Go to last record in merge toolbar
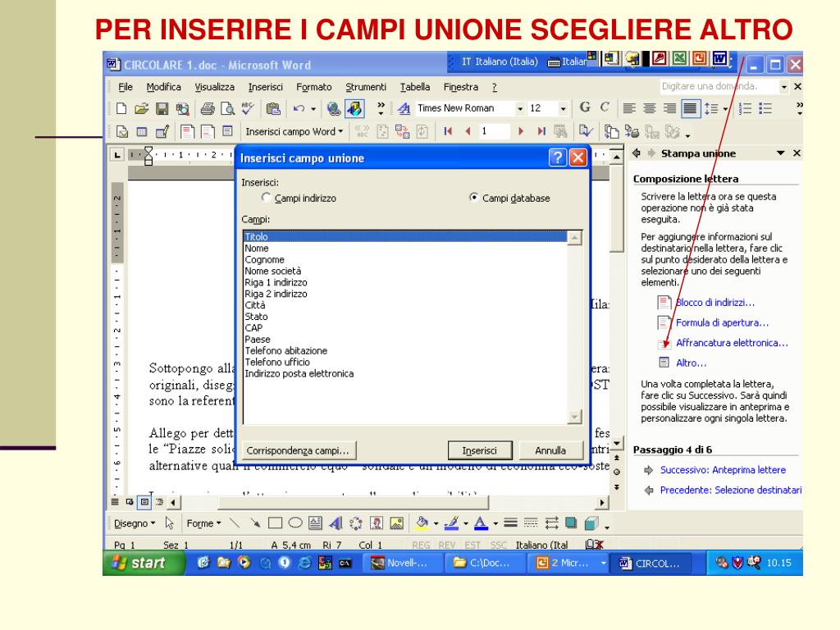Image resolution: width=840 pixels, height=630 pixels. pyautogui.click(x=541, y=131)
